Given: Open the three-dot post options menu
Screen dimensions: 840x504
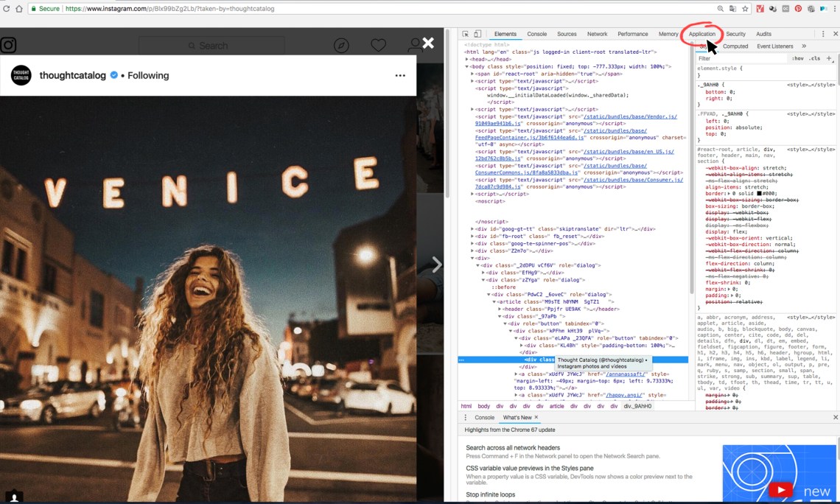Looking at the screenshot, I should pos(400,75).
